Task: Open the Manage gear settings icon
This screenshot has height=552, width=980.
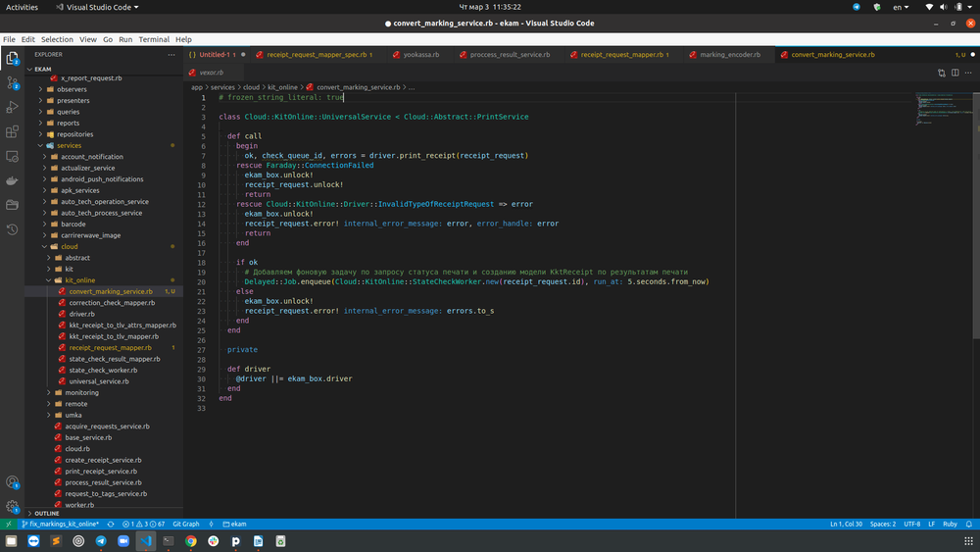Action: tap(13, 507)
